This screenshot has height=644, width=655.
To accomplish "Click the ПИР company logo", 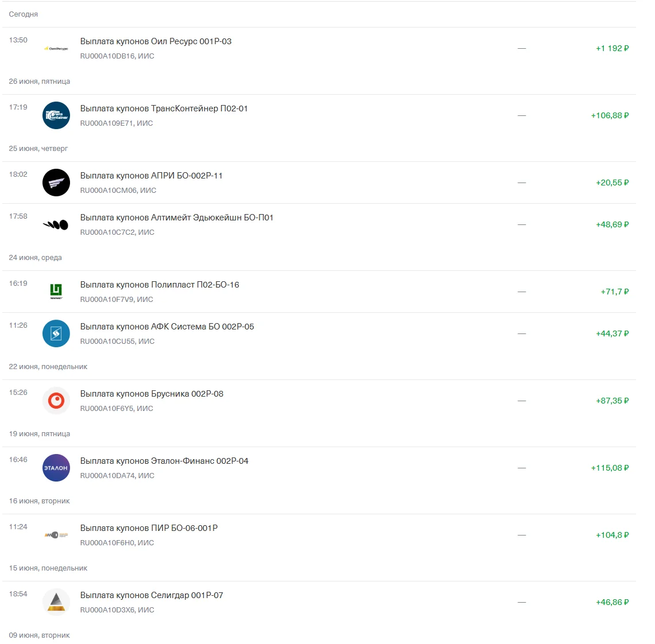I will (x=56, y=535).
